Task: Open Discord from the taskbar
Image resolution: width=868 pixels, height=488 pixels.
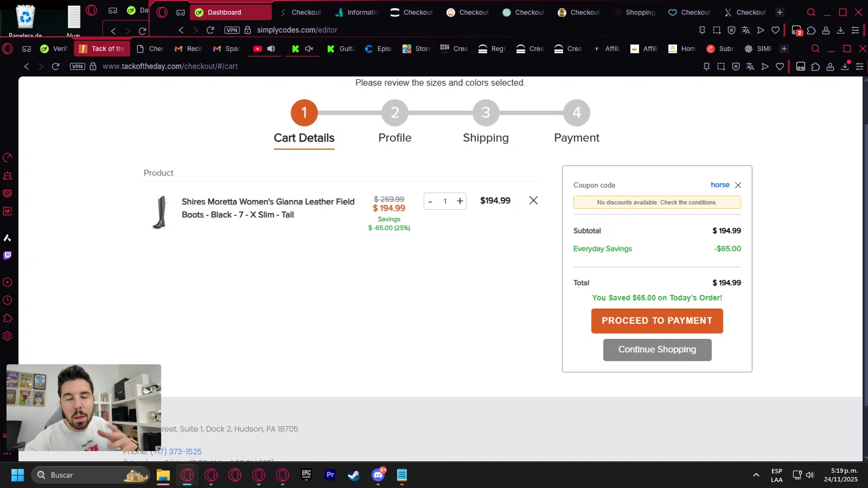Action: point(378,475)
